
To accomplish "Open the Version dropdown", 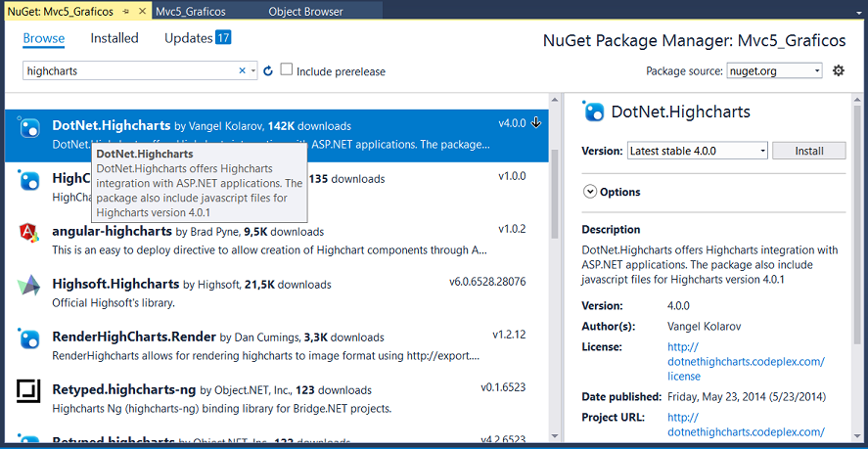I will (x=698, y=151).
